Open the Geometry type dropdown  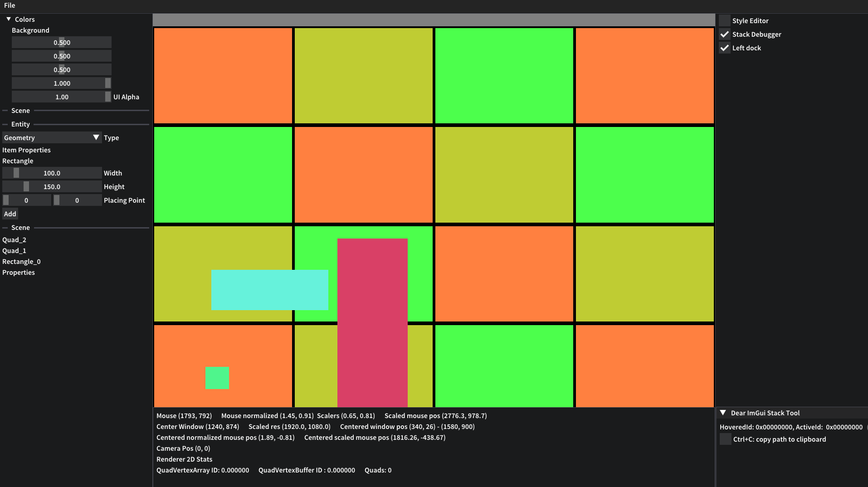point(52,137)
